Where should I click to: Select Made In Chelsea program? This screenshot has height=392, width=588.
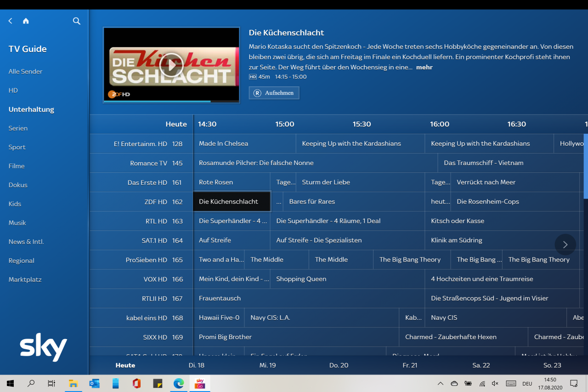244,144
